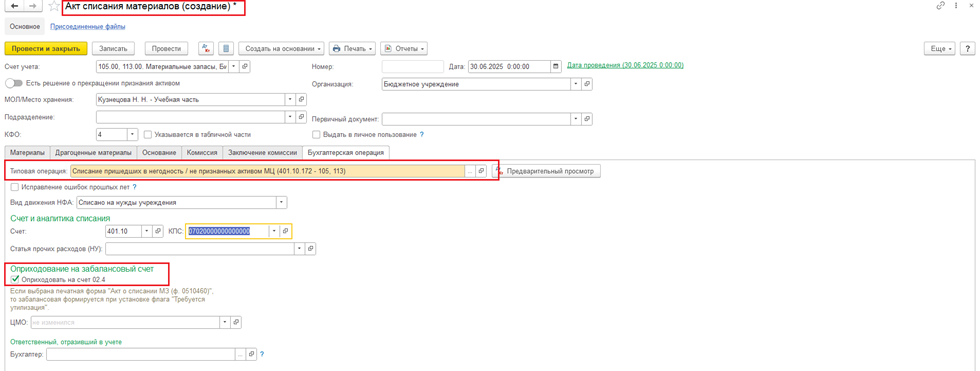Open Типовая операция record via open icon
The image size is (980, 371).
pos(481,171)
